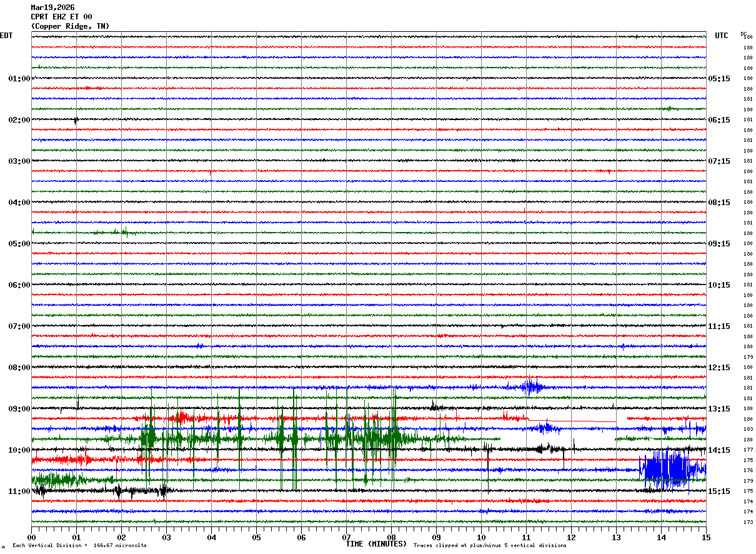
Task: Click the 05:15 UTC time label
Action: tap(719, 79)
